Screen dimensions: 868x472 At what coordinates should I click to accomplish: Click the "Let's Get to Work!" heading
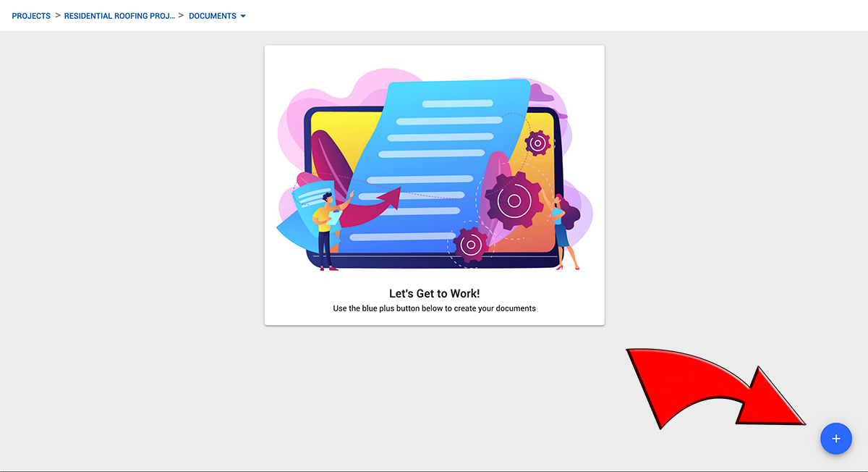(x=435, y=293)
